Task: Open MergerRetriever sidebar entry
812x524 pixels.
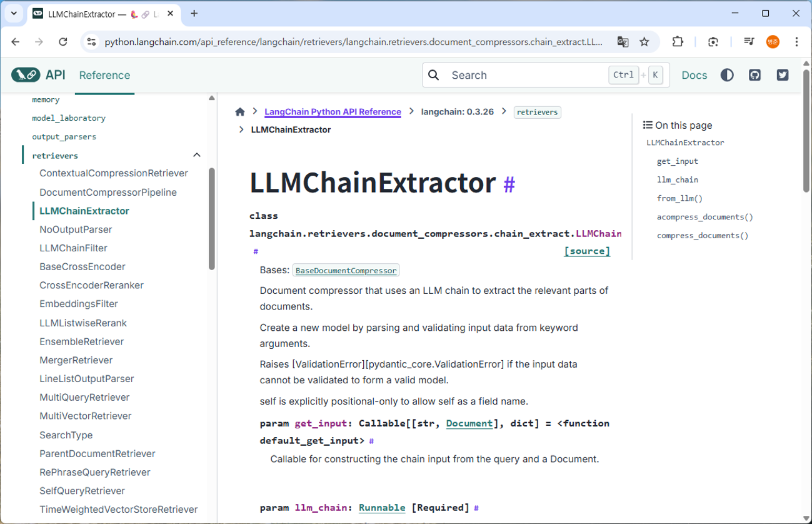Action: click(x=76, y=360)
